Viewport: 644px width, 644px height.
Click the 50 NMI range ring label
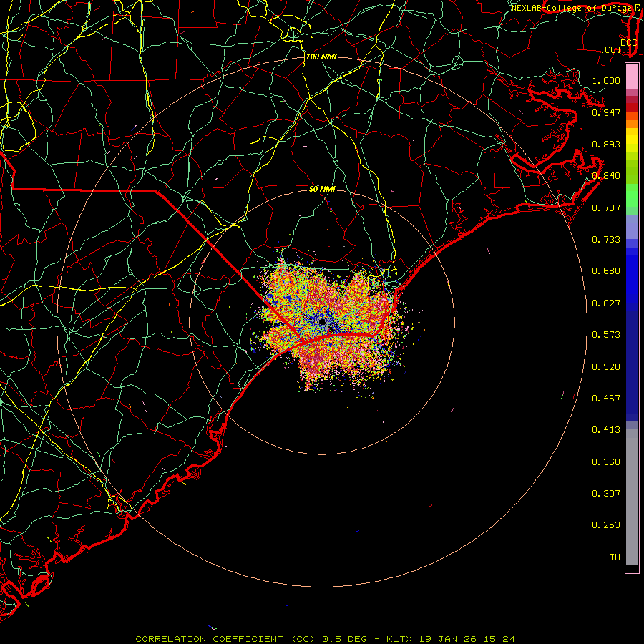[x=322, y=189]
